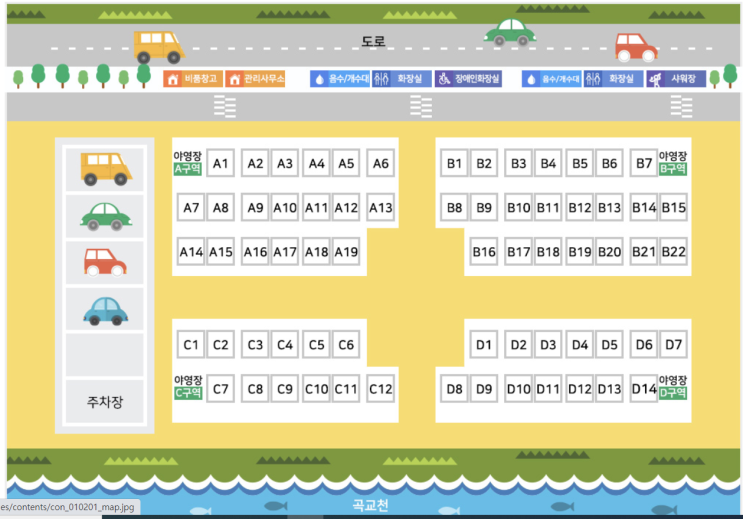Pick campsite D7

[x=673, y=345]
